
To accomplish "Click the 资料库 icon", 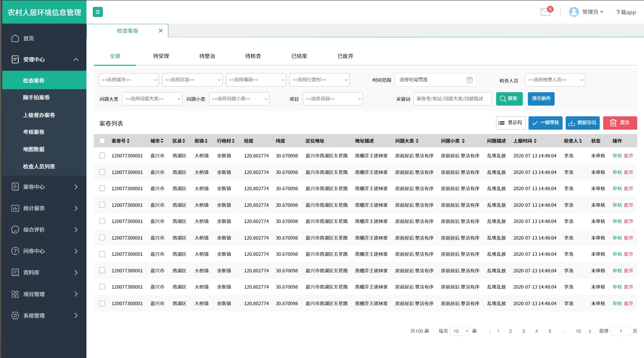I will (x=15, y=272).
